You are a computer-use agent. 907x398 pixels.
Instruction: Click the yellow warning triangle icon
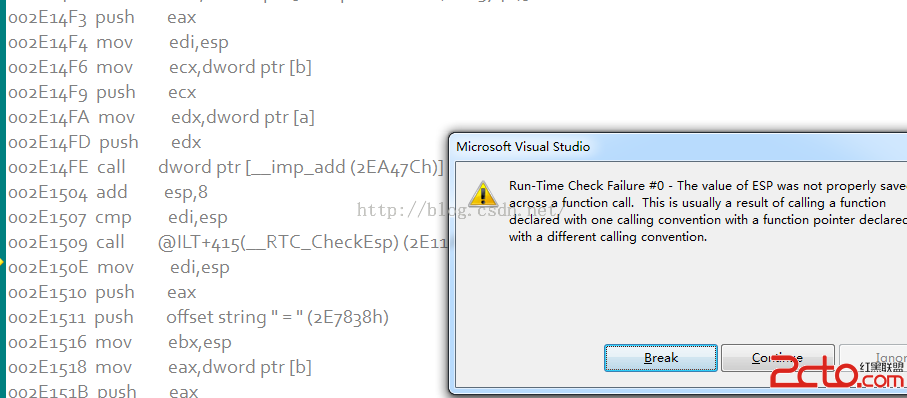482,194
